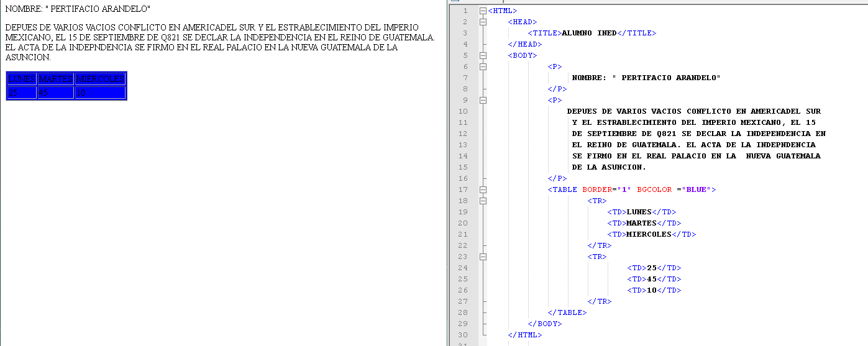868x346 pixels.
Task: Collapse the second P tag fold on line 9
Action: (x=483, y=100)
